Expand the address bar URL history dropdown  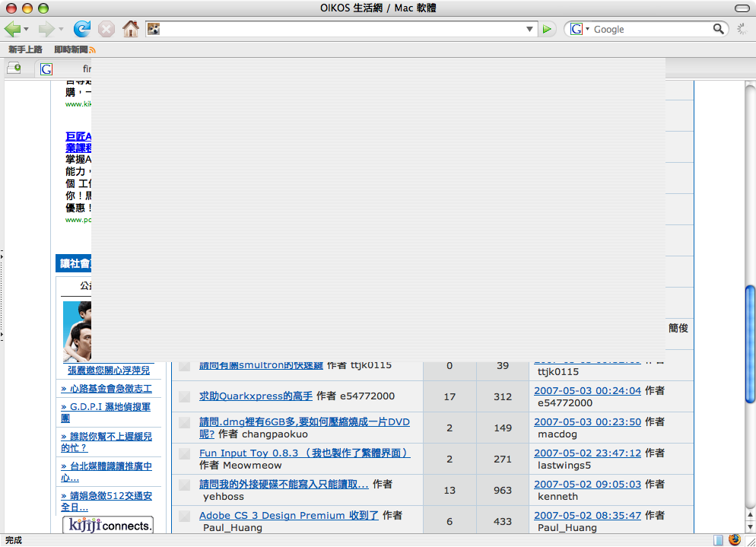click(530, 29)
